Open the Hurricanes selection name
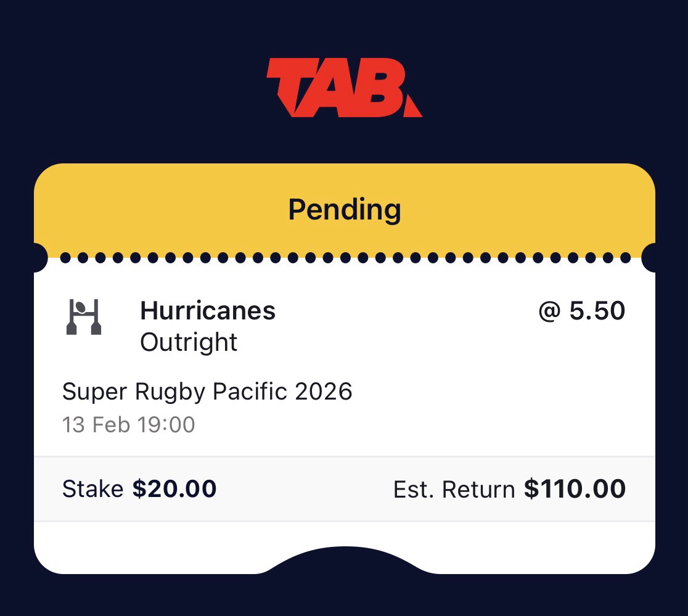This screenshot has width=688, height=616. pos(208,310)
